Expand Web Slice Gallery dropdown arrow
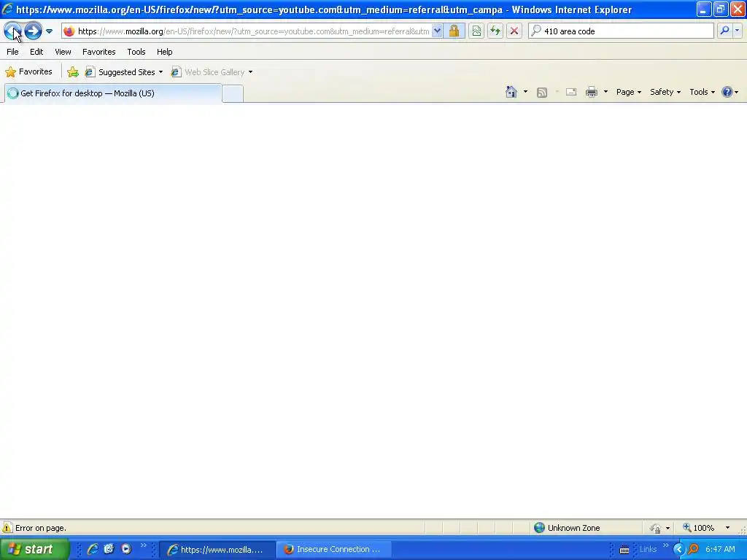Viewport: 747px width, 560px height. tap(251, 72)
